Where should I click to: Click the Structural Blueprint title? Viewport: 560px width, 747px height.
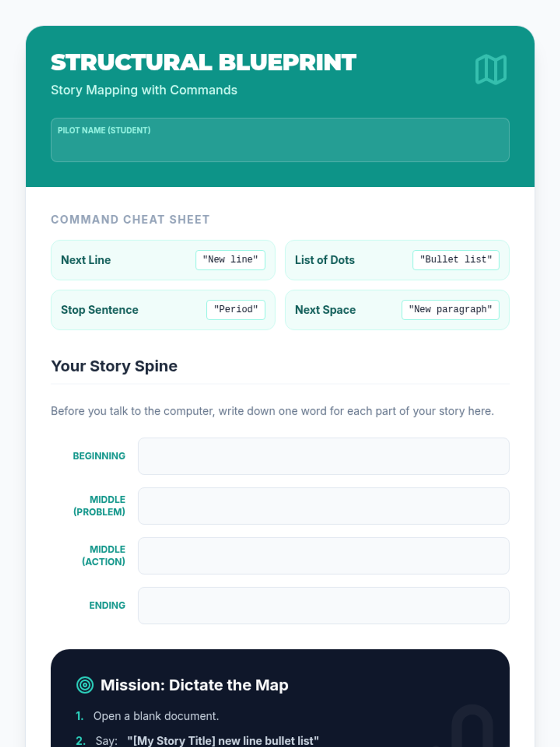pyautogui.click(x=203, y=63)
